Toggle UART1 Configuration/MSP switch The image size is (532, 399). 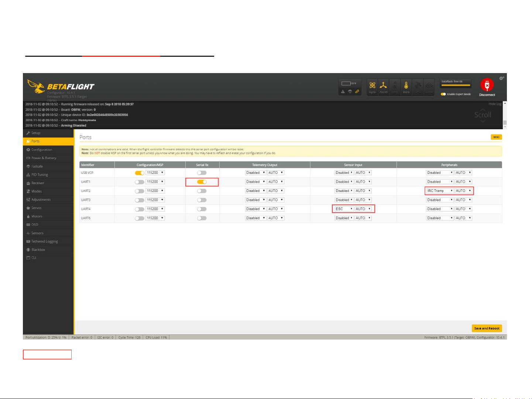(x=140, y=182)
